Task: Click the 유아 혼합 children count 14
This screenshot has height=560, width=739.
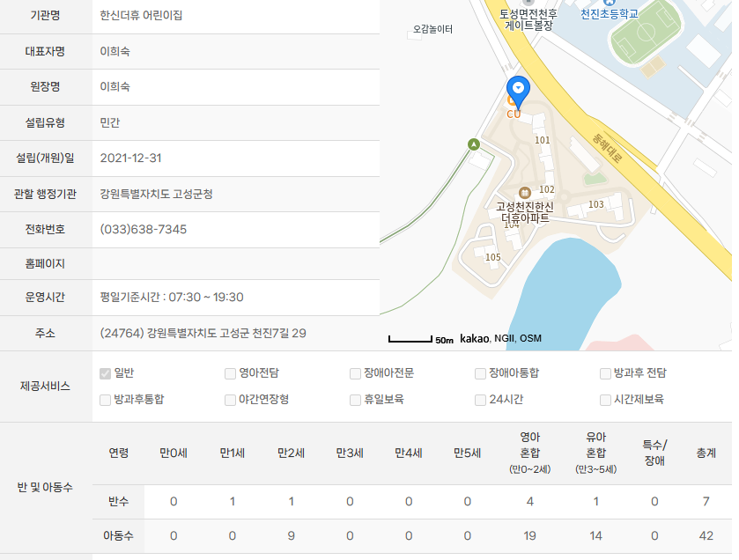Action: click(595, 536)
